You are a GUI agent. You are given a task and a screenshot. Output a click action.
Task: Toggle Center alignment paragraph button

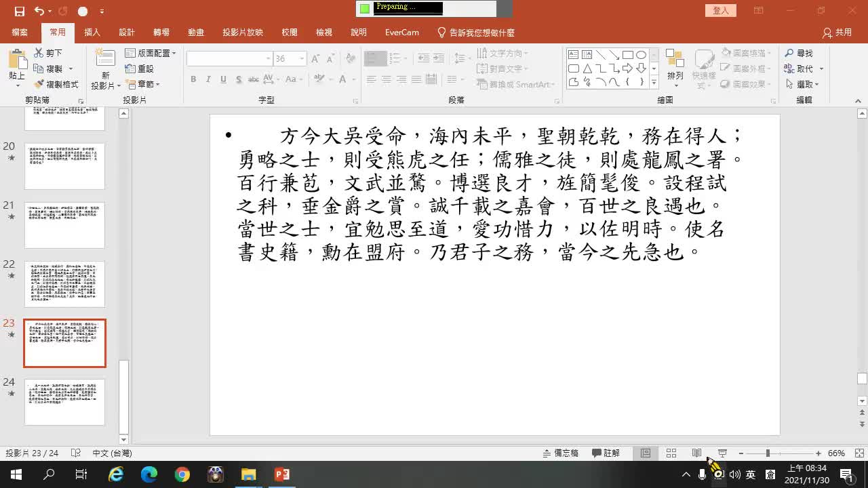pyautogui.click(x=387, y=79)
